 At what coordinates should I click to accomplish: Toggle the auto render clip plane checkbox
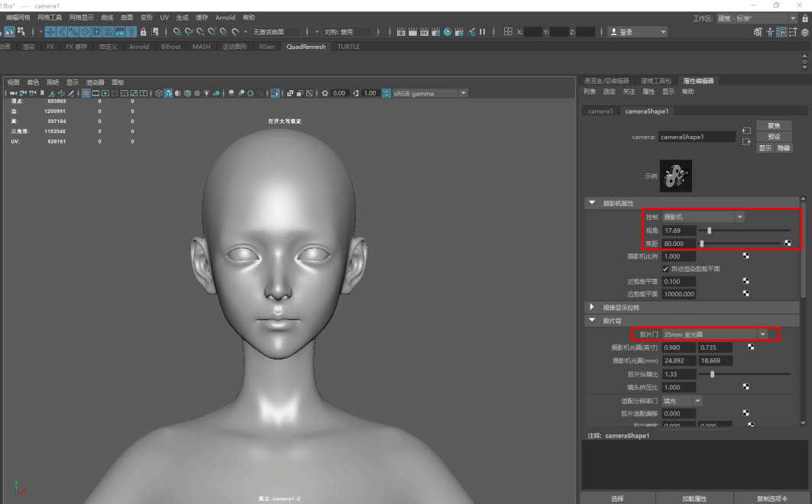[x=665, y=269]
